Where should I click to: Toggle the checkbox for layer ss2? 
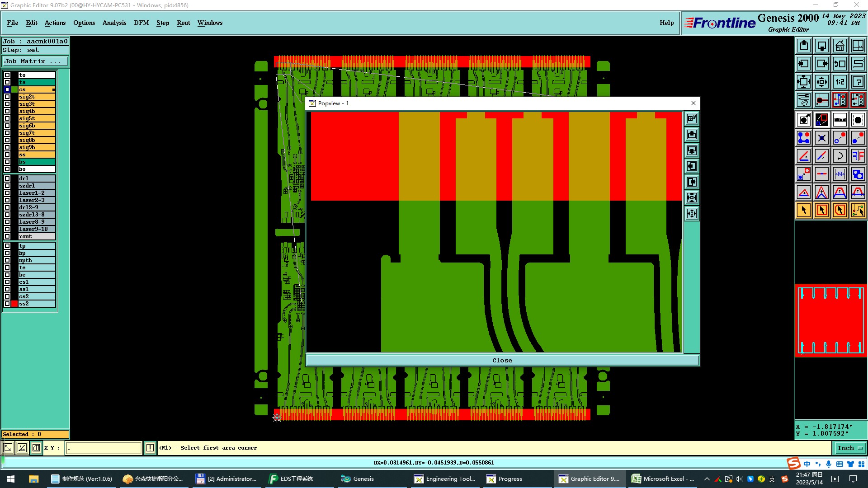(x=7, y=304)
